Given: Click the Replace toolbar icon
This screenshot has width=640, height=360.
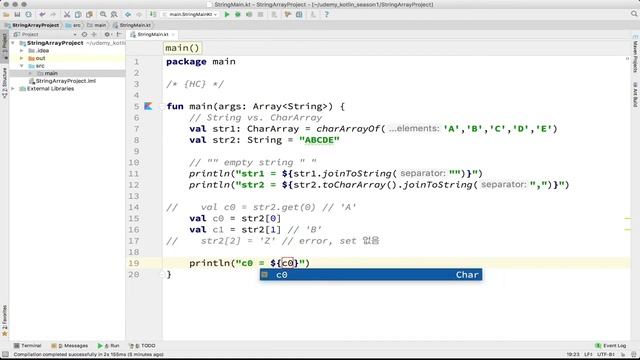Looking at the screenshot, I should (x=114, y=14).
